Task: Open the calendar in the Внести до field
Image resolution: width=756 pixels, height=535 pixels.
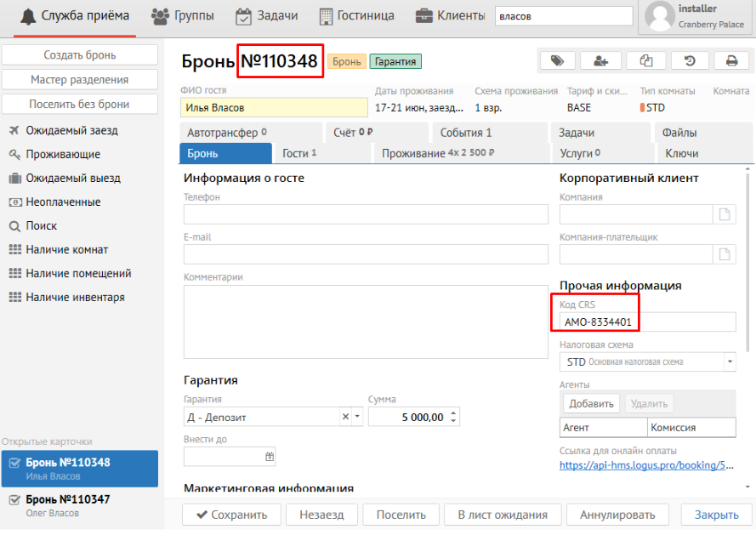Action: [x=270, y=457]
